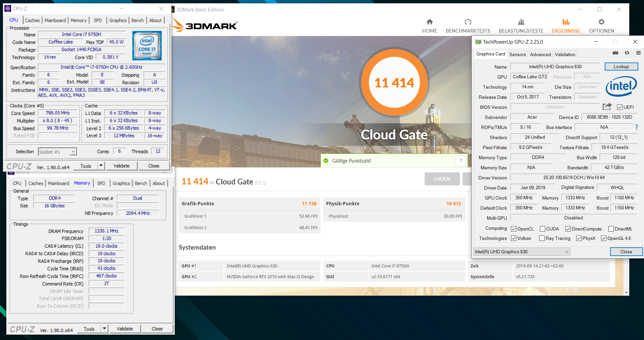Open Tools dropdown arrow in Memory window

[x=104, y=329]
